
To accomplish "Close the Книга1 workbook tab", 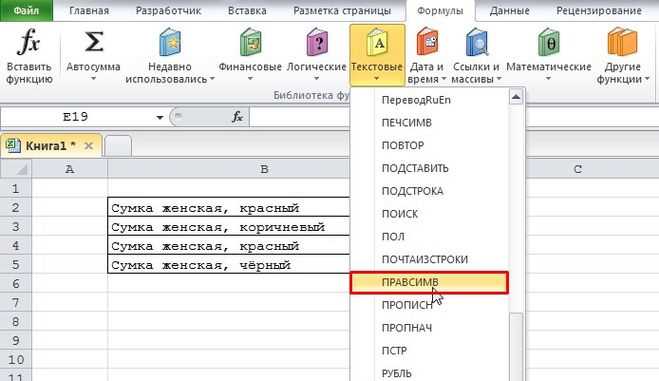I will tap(88, 146).
